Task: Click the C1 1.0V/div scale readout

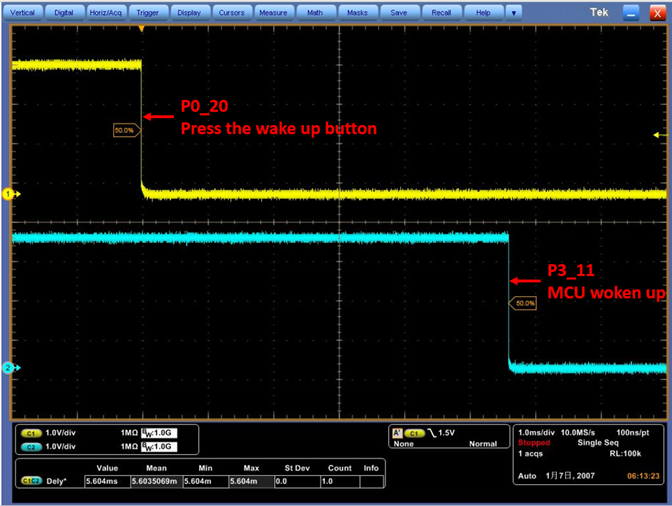Action: click(x=60, y=433)
